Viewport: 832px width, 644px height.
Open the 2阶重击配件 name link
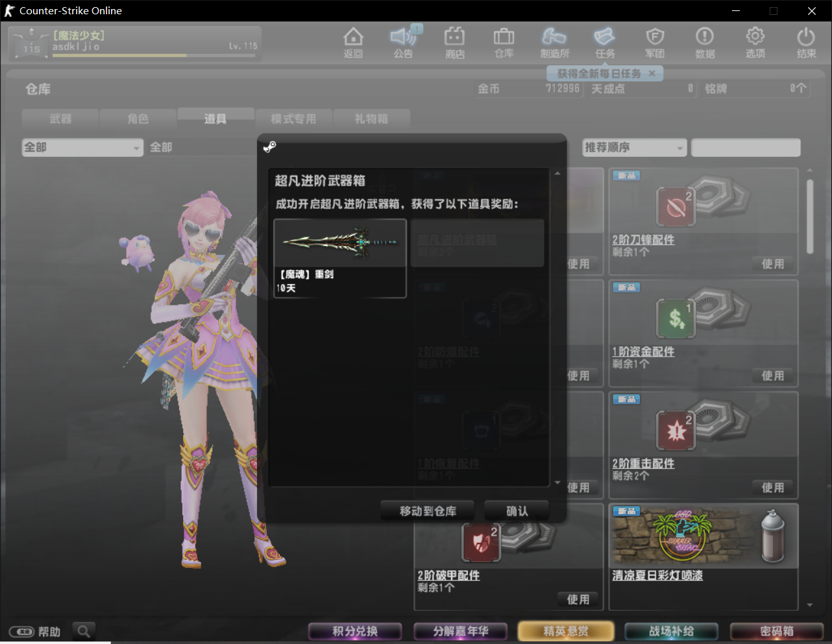tap(643, 464)
